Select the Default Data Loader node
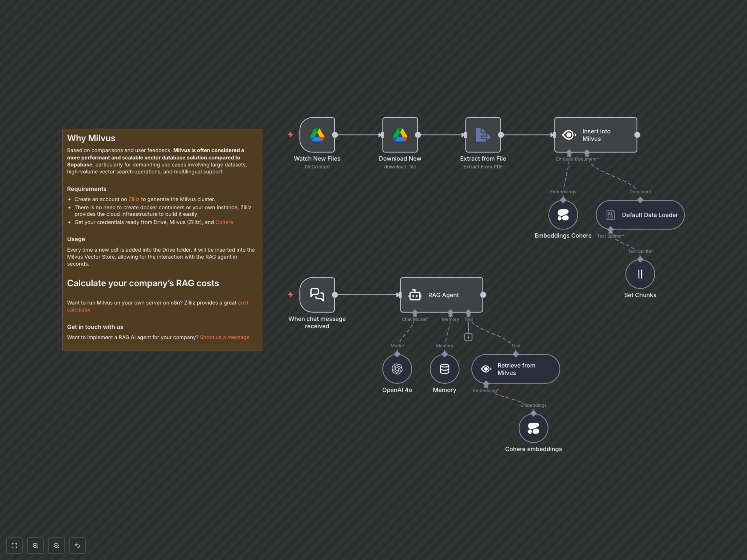747x560 pixels. (640, 215)
